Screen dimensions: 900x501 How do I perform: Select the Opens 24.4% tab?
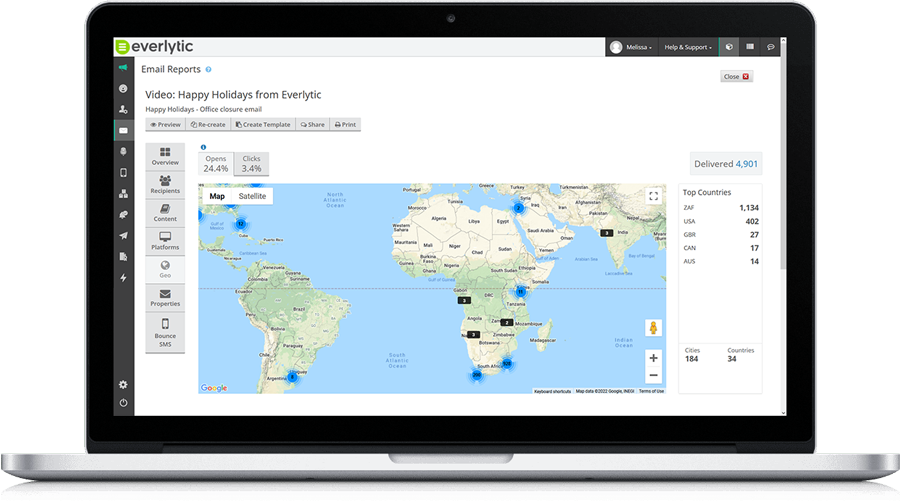[216, 164]
